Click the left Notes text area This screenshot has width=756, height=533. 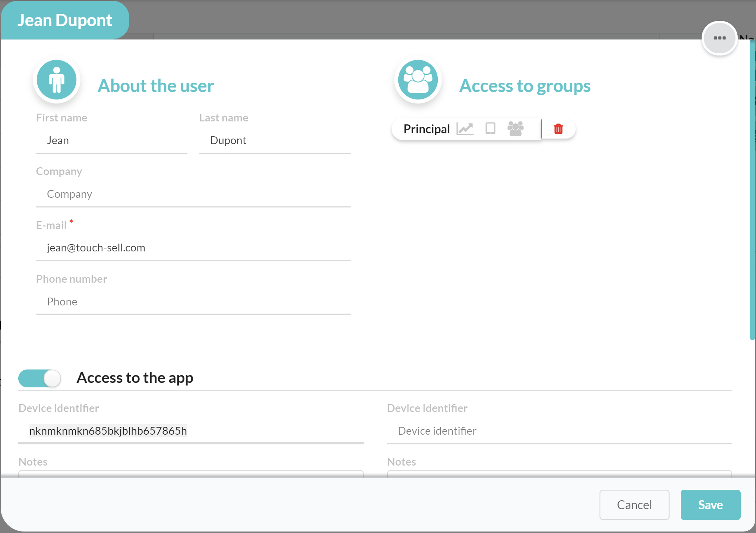click(x=191, y=474)
